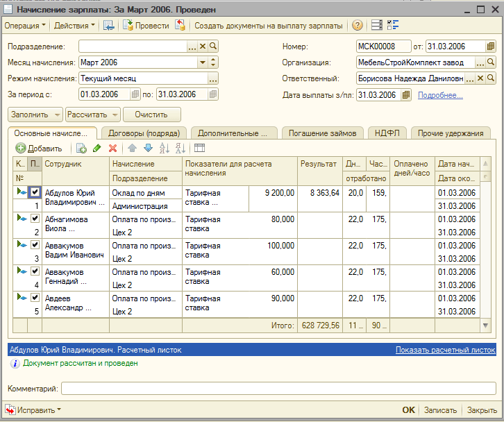
Task: Switch to the НДФЛ tab
Action: [x=387, y=133]
